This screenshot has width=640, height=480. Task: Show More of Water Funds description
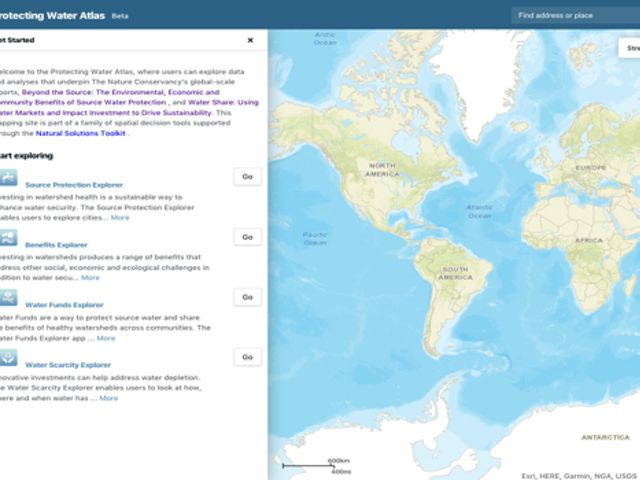coord(105,338)
